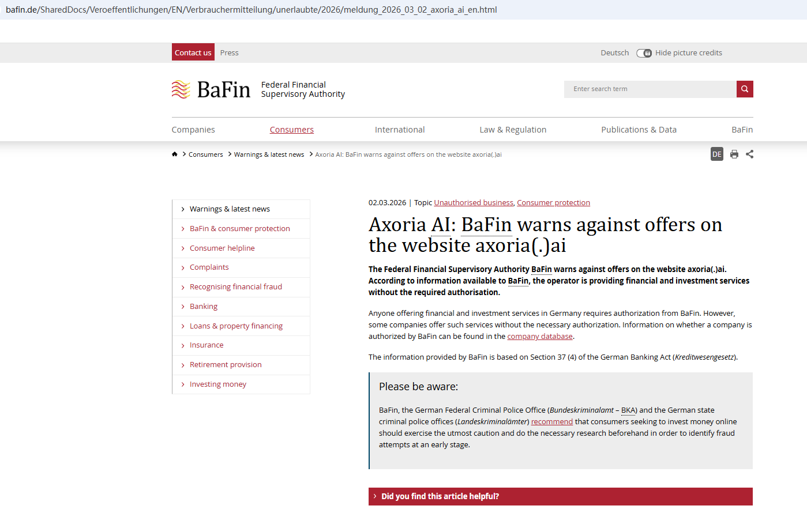Open Investing money sidebar link
The image size is (807, 532).
(x=218, y=384)
